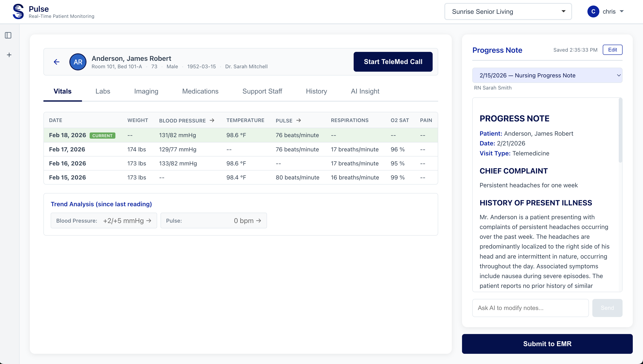Select the Feb 17, 2026 vitals row
This screenshot has width=643, height=364.
pyautogui.click(x=240, y=149)
